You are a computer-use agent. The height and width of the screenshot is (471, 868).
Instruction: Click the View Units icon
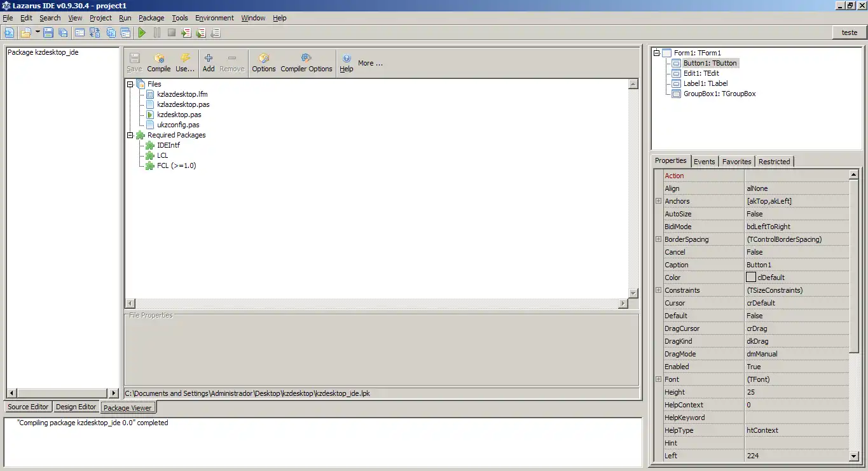point(111,32)
